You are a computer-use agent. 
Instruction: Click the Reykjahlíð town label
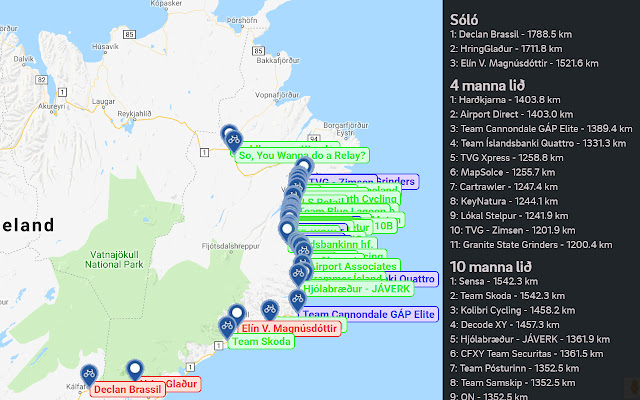click(134, 114)
